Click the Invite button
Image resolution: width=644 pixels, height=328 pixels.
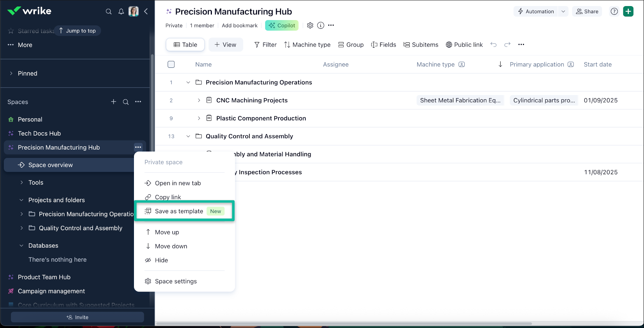[77, 317]
